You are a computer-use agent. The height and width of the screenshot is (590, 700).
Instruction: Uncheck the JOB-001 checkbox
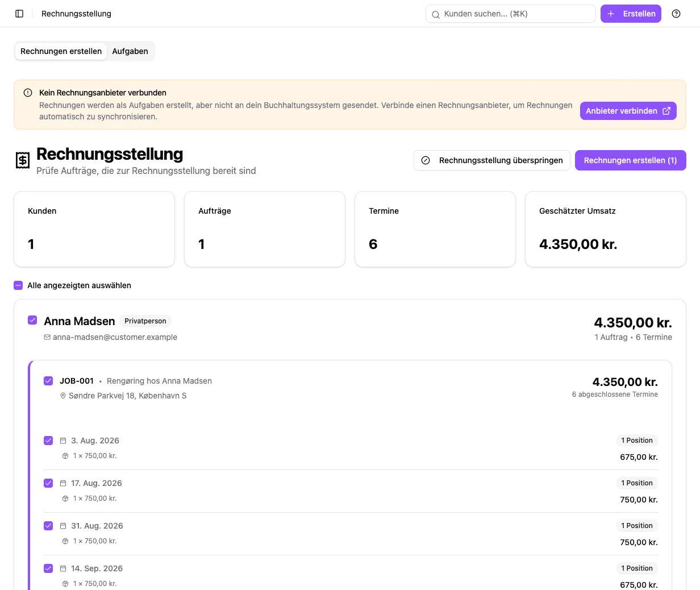click(48, 381)
